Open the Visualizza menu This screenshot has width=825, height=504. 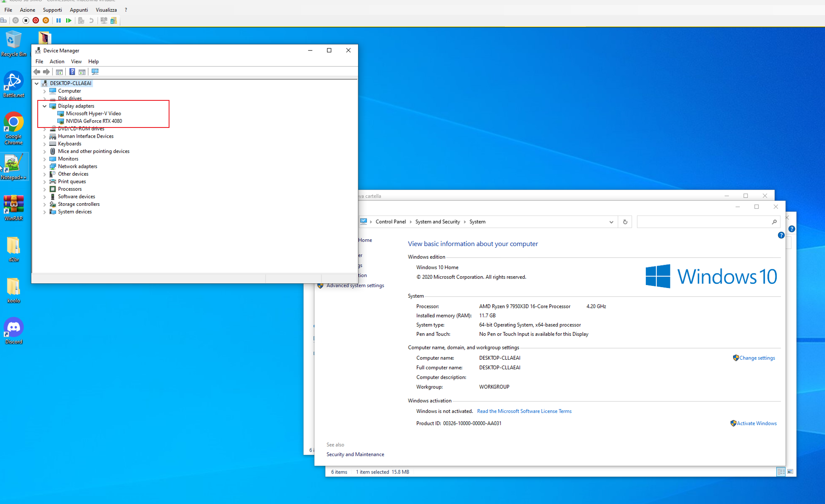106,10
